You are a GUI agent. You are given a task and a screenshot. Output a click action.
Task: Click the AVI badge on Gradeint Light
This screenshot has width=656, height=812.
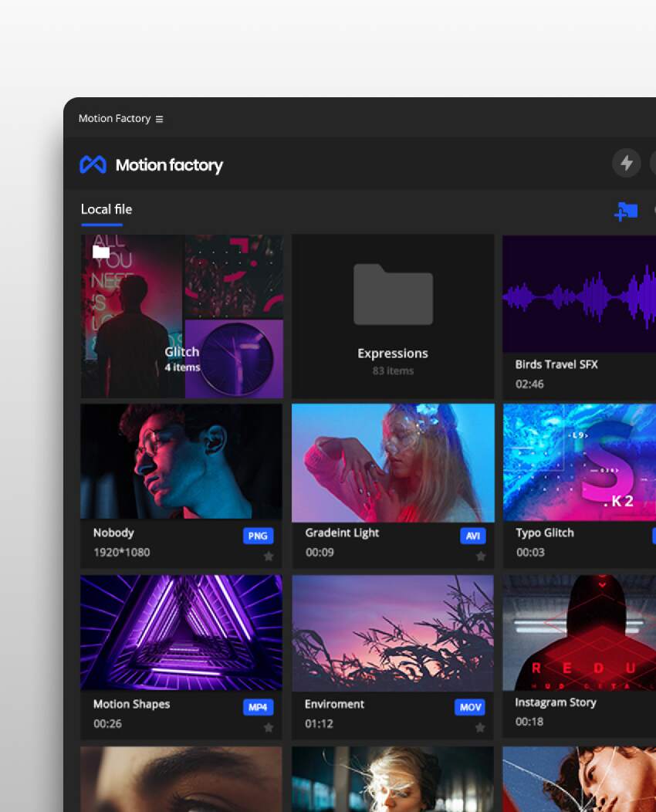(472, 536)
